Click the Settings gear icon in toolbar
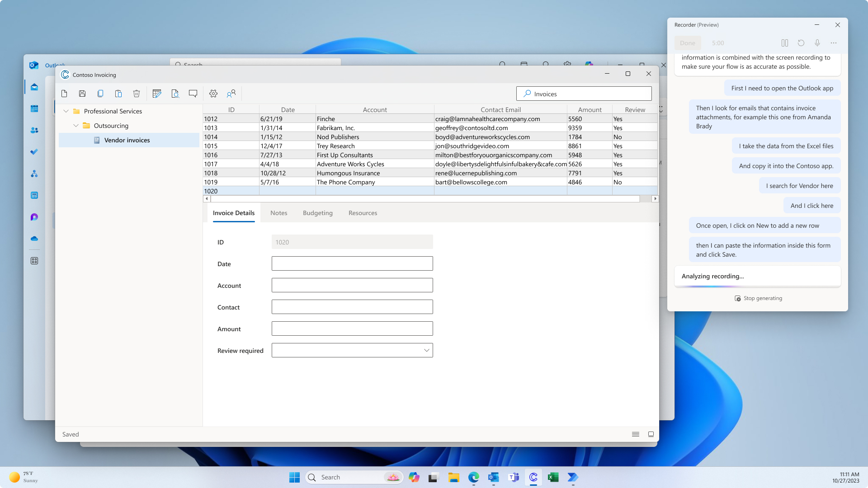The image size is (868, 488). tap(213, 94)
